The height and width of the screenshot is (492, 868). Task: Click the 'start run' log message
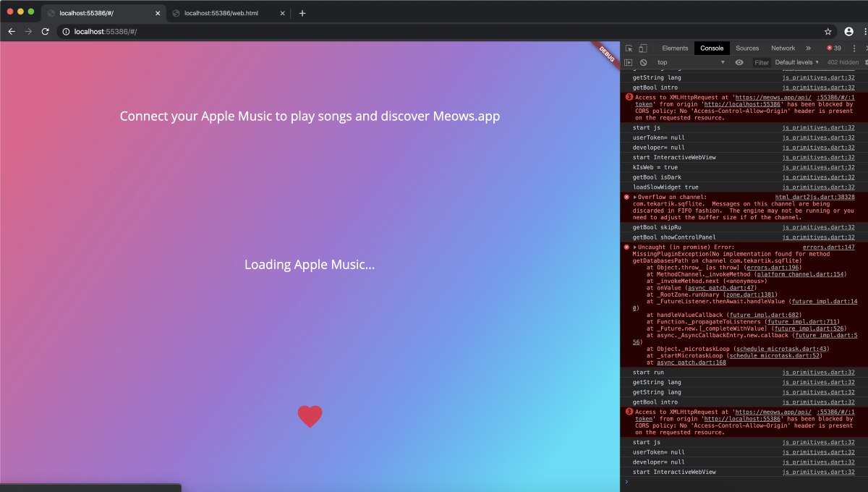(x=648, y=373)
